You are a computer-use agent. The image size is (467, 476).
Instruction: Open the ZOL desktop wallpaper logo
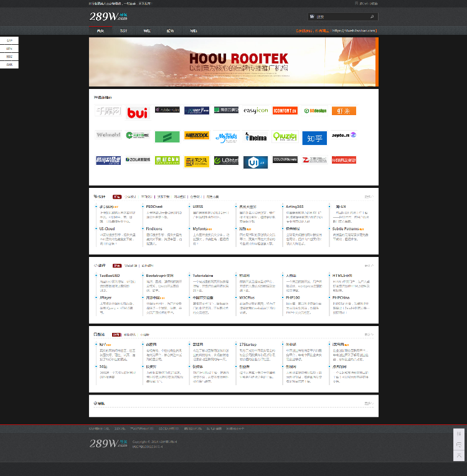[138, 159]
